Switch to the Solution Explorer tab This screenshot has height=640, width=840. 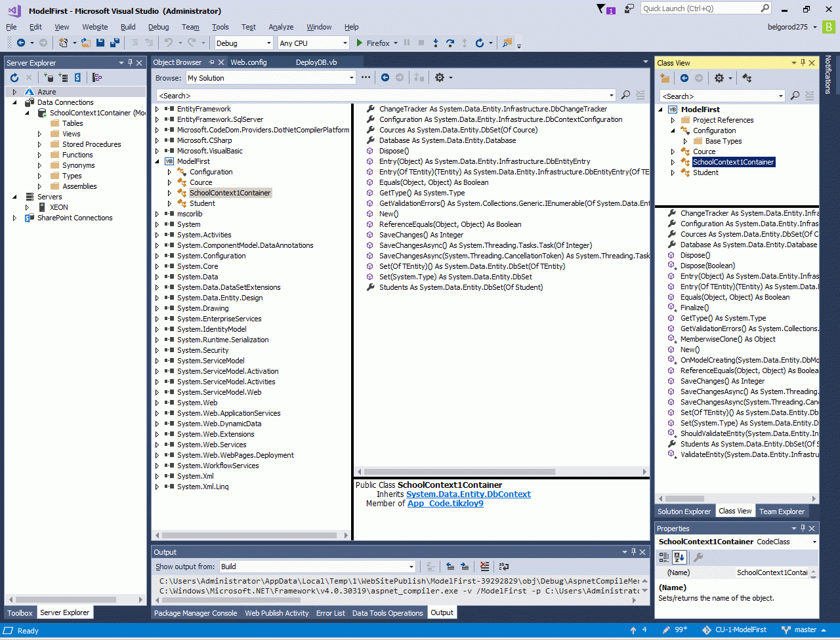pos(684,511)
